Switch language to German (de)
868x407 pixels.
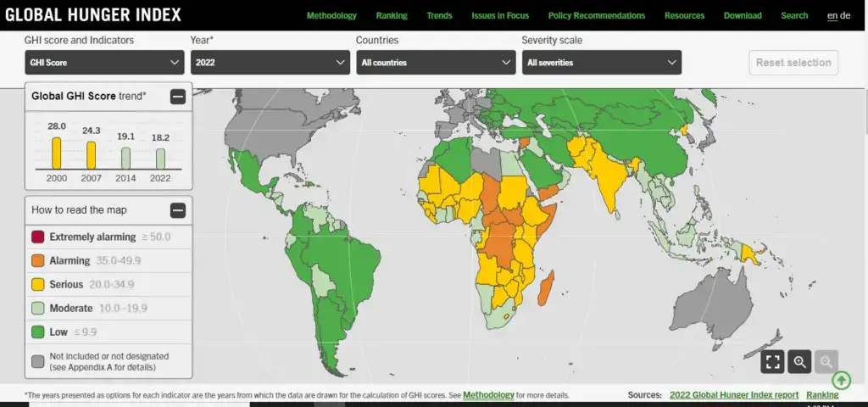845,15
